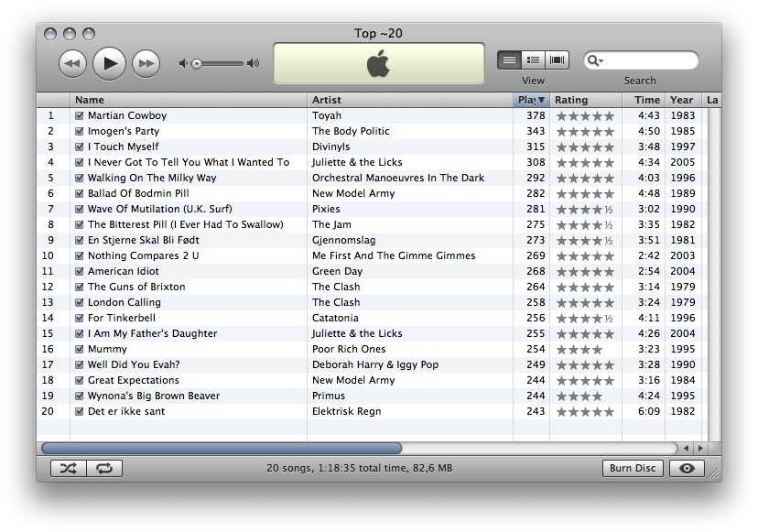Click the max volume speaker icon
758x532 pixels.
254,63
